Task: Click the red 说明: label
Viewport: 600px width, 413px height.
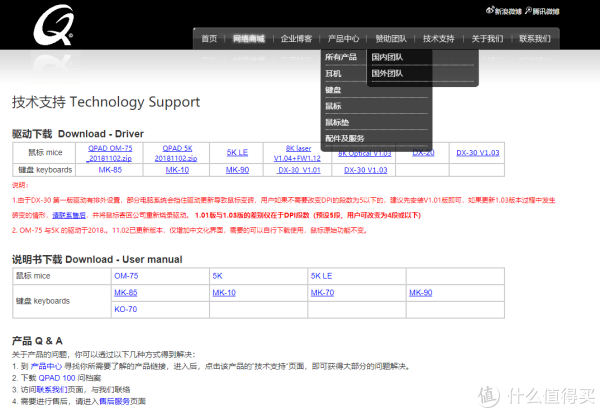Action: [x=20, y=185]
